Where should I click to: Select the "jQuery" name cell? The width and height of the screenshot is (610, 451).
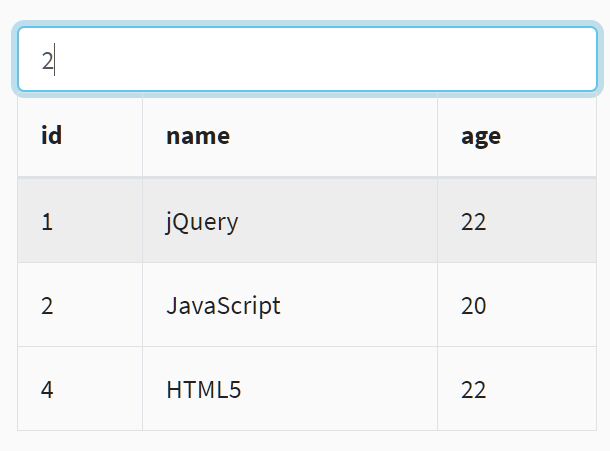point(202,221)
